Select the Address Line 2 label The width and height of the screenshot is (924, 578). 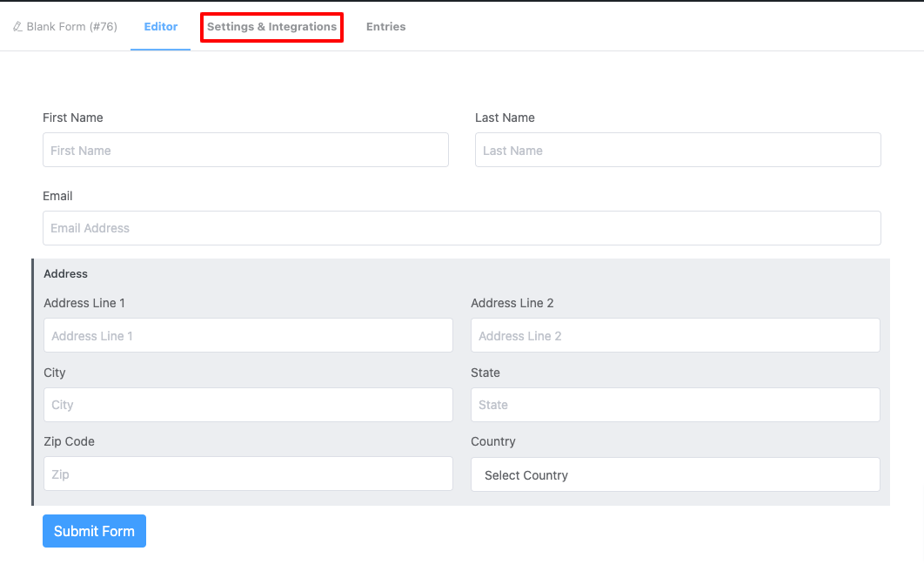coord(512,303)
